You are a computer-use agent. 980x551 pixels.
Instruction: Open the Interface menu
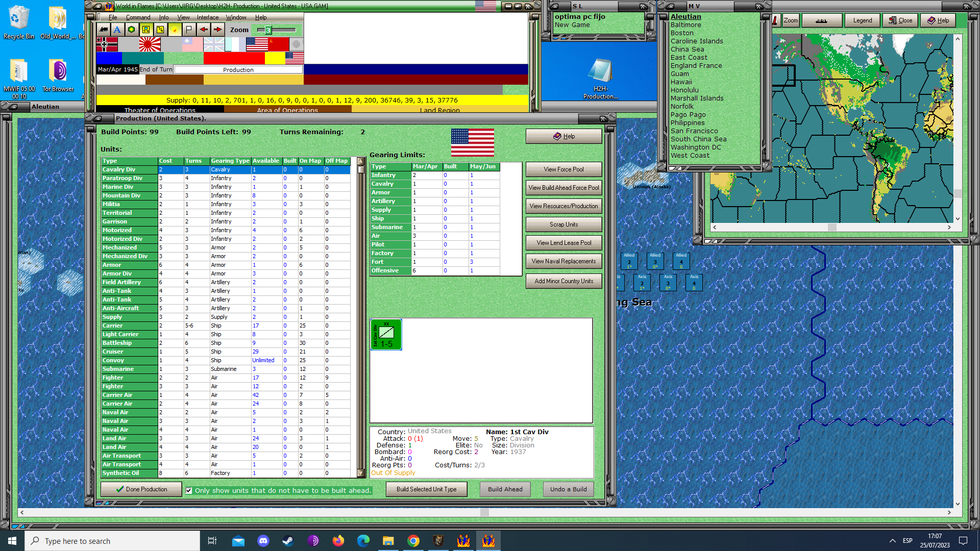tap(208, 17)
